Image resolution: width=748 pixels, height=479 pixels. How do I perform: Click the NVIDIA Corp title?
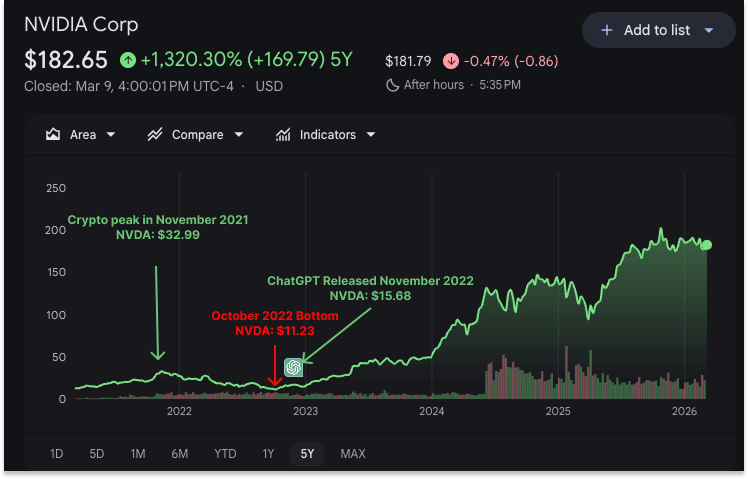pyautogui.click(x=81, y=24)
